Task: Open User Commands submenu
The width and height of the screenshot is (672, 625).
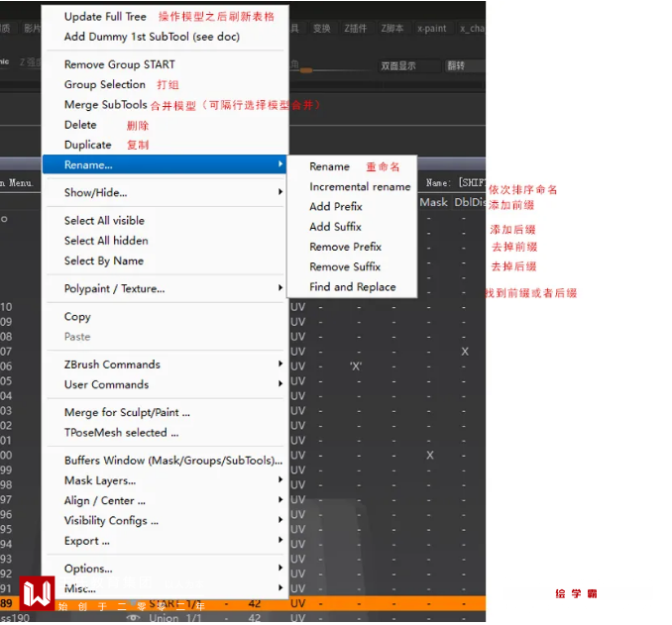Action: click(165, 384)
